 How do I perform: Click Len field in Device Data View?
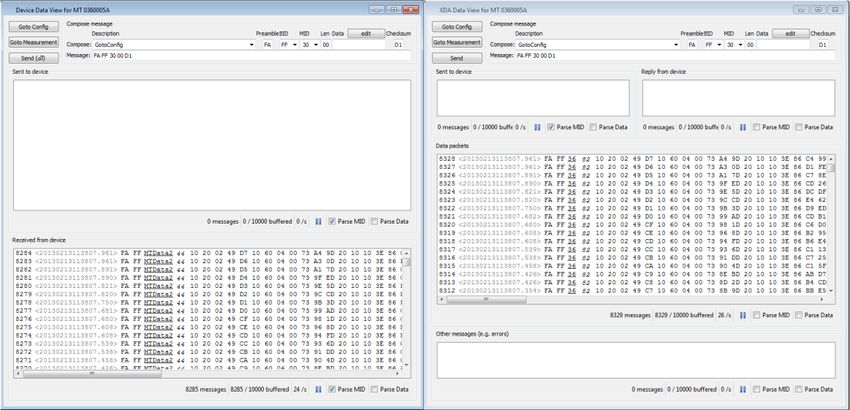click(x=326, y=45)
